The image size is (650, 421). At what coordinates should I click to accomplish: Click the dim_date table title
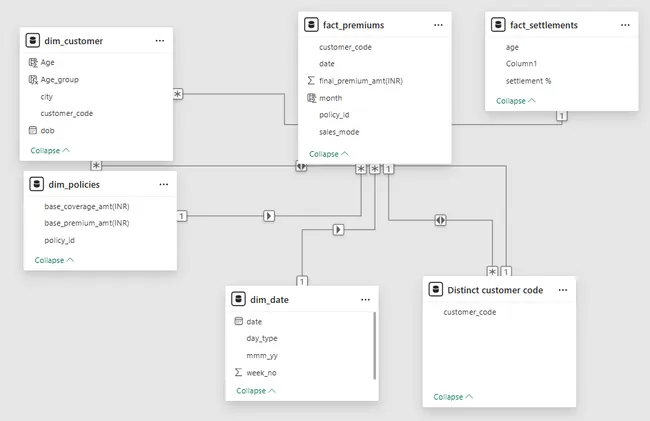(269, 300)
